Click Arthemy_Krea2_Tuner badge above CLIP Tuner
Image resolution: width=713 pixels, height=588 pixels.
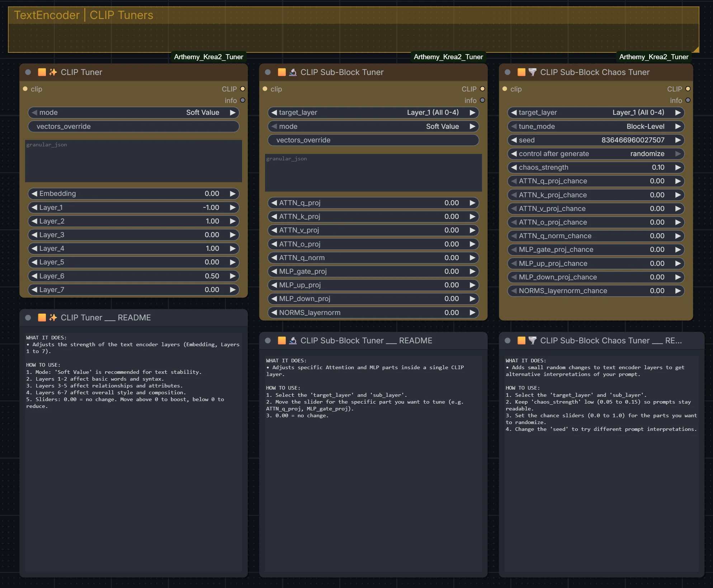click(x=208, y=57)
